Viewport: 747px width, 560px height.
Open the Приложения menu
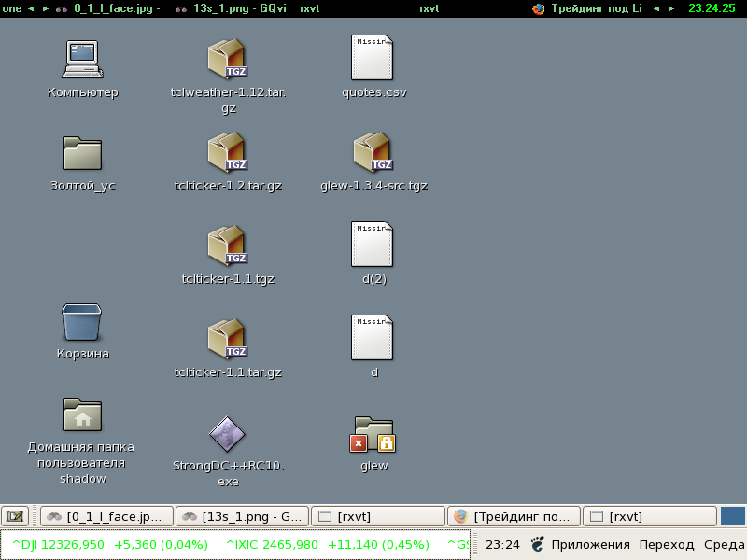click(x=590, y=544)
